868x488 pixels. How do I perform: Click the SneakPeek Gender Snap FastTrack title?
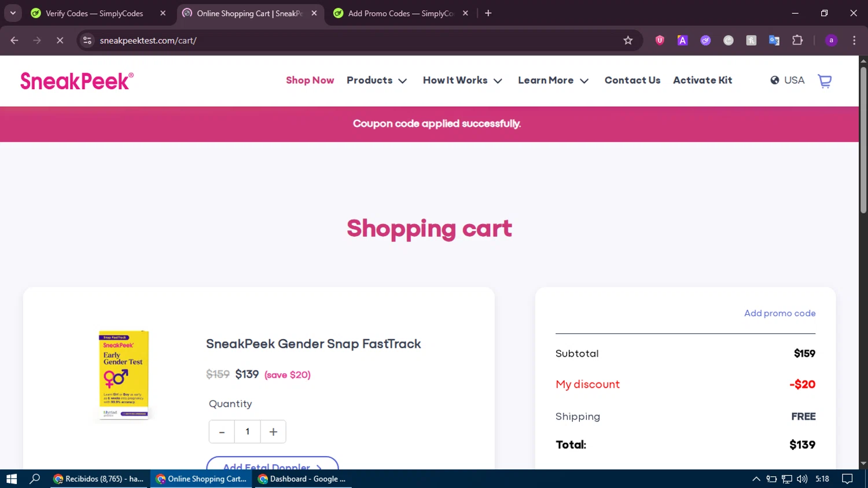point(314,344)
